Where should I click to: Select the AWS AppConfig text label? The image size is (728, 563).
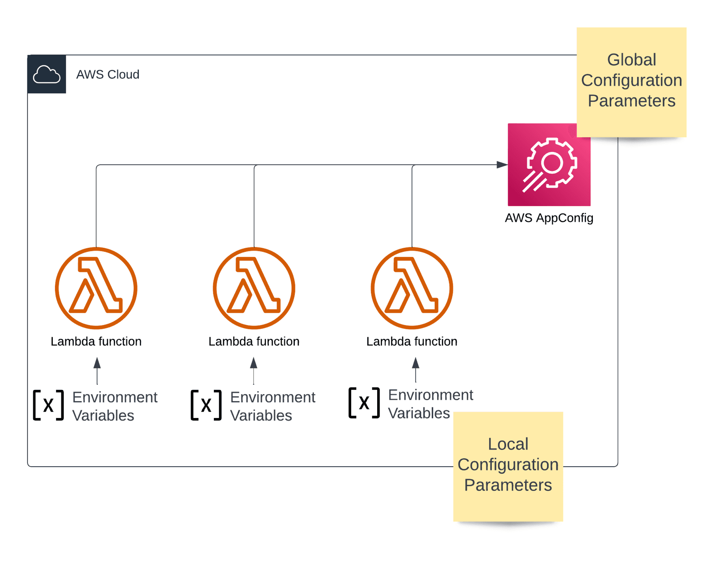click(549, 218)
